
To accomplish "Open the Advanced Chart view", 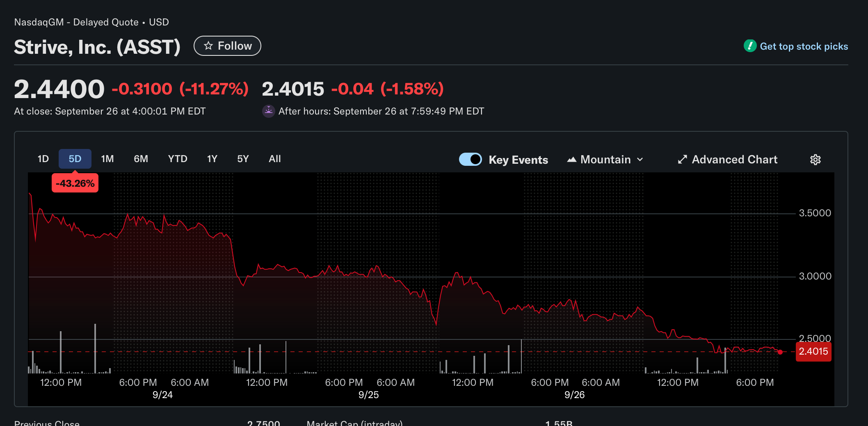I will pyautogui.click(x=727, y=160).
